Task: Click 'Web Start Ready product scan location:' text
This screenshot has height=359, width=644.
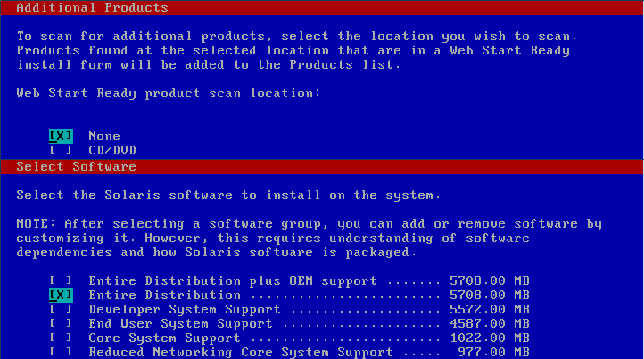Action: (169, 94)
